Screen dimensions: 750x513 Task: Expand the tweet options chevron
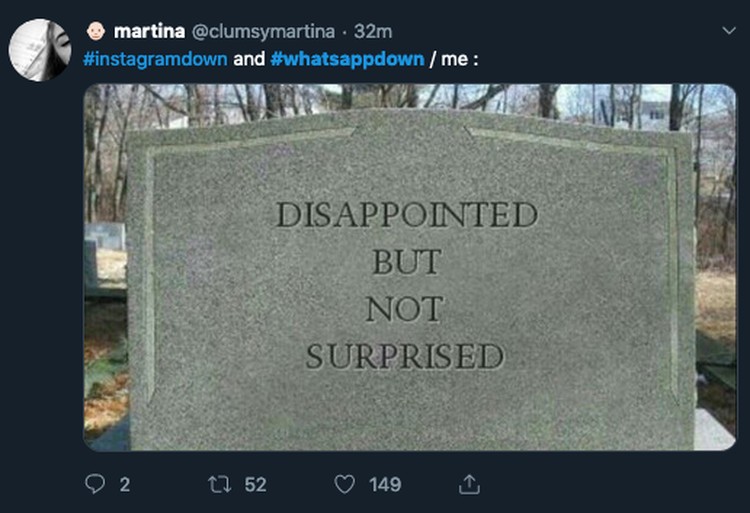(x=728, y=31)
